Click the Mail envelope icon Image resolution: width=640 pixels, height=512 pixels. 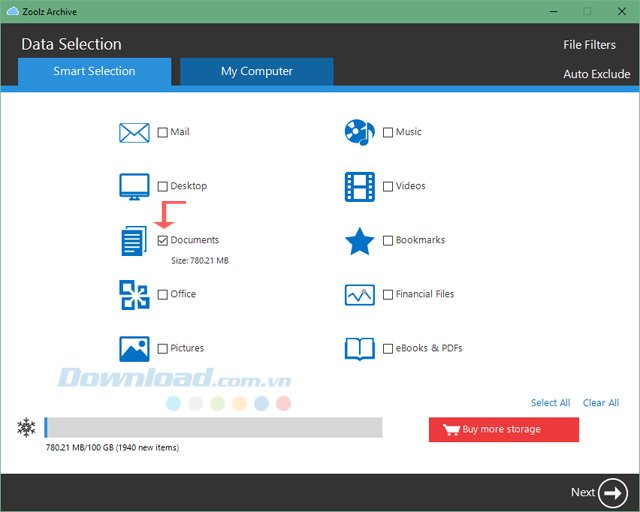tap(134, 132)
